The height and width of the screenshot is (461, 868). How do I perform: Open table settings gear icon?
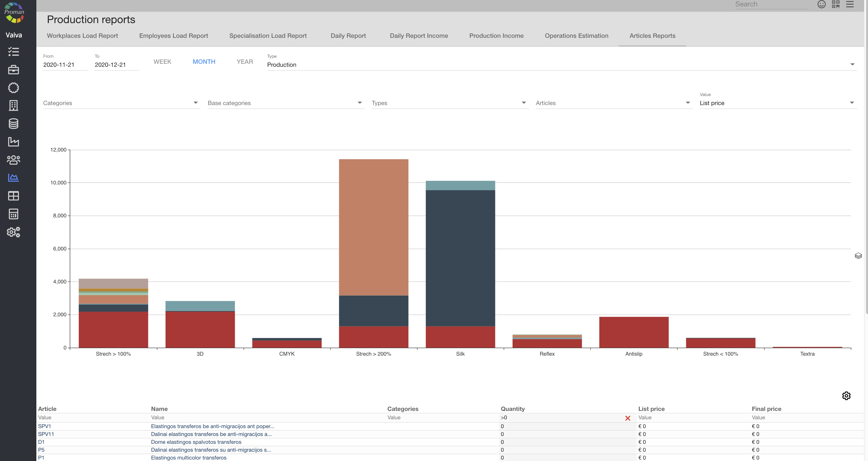click(x=846, y=396)
